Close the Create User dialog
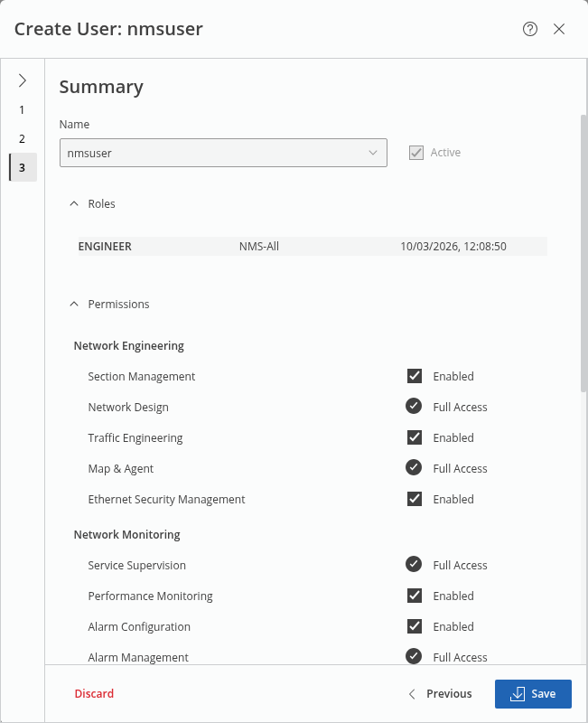 559,29
